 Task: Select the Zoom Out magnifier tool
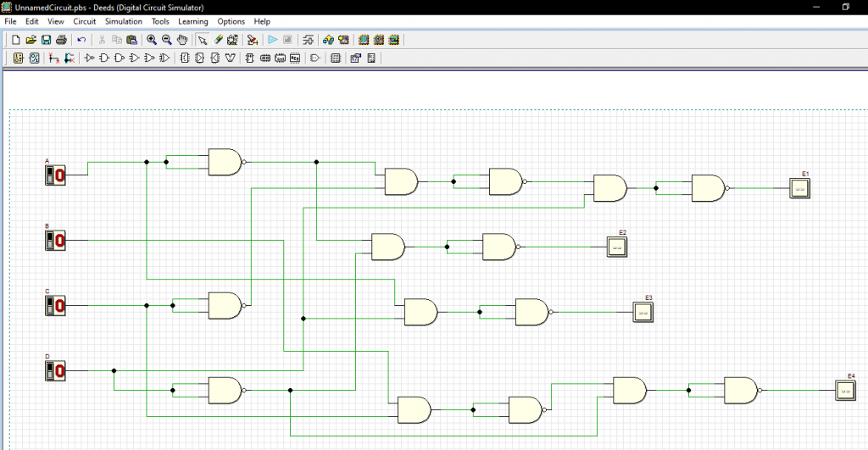pos(166,40)
